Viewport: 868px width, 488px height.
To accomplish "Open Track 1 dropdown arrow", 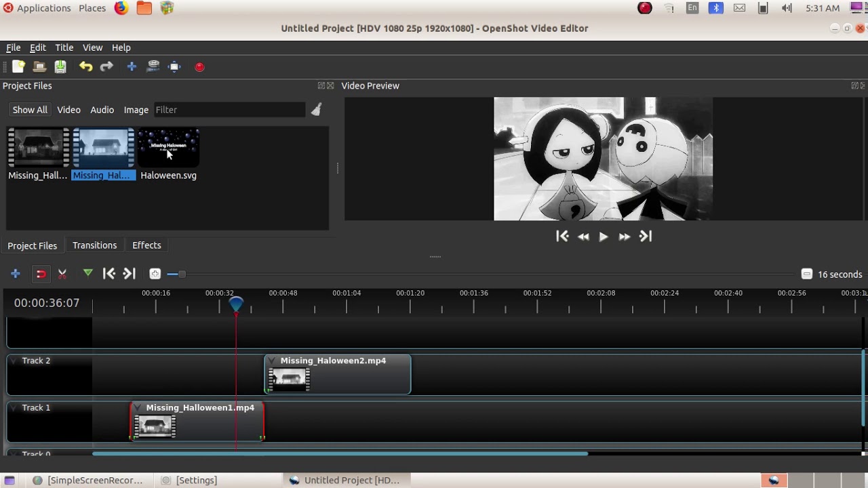I will tap(14, 407).
